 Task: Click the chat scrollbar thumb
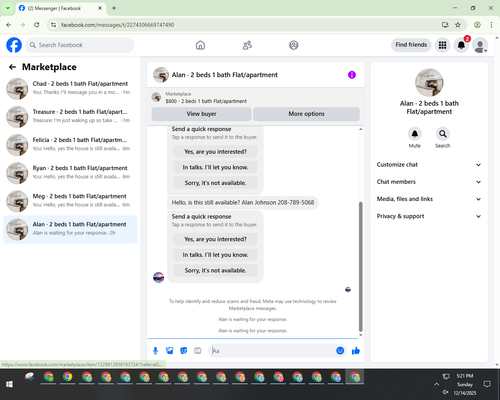360,267
